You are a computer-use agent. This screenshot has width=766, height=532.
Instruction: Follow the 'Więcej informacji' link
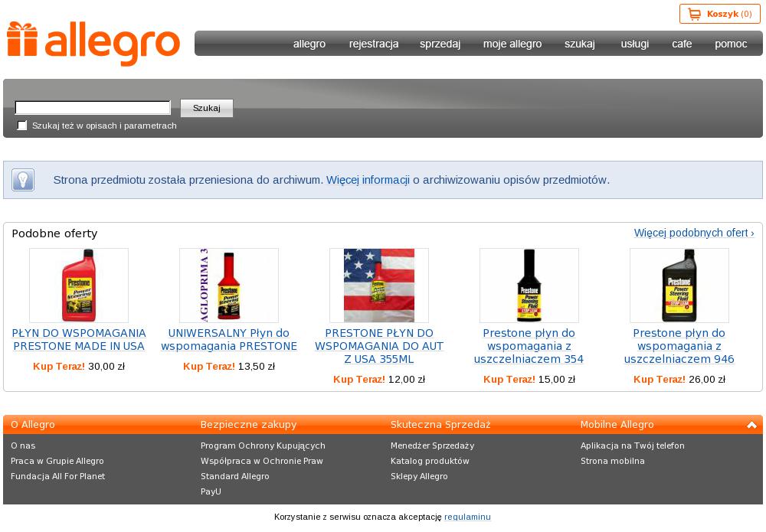368,180
